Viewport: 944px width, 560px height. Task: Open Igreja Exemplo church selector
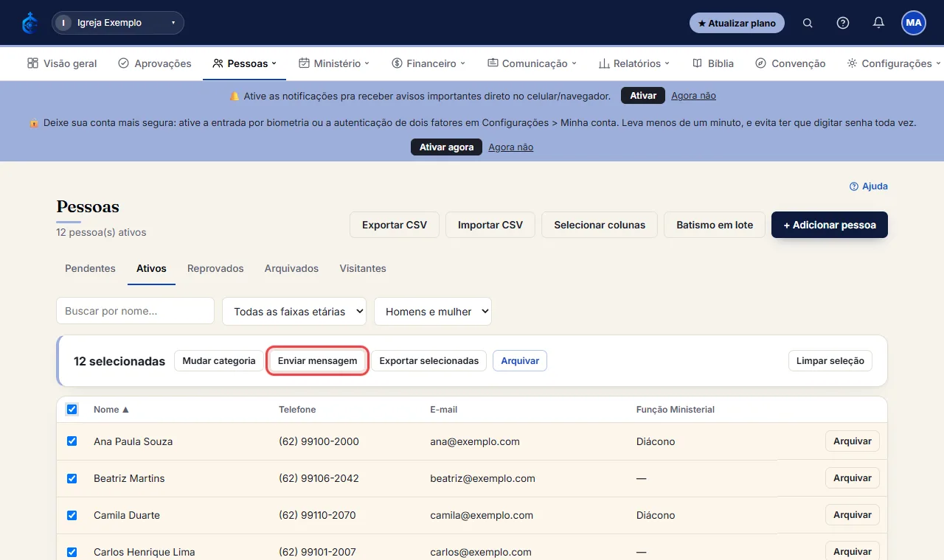[x=118, y=23]
